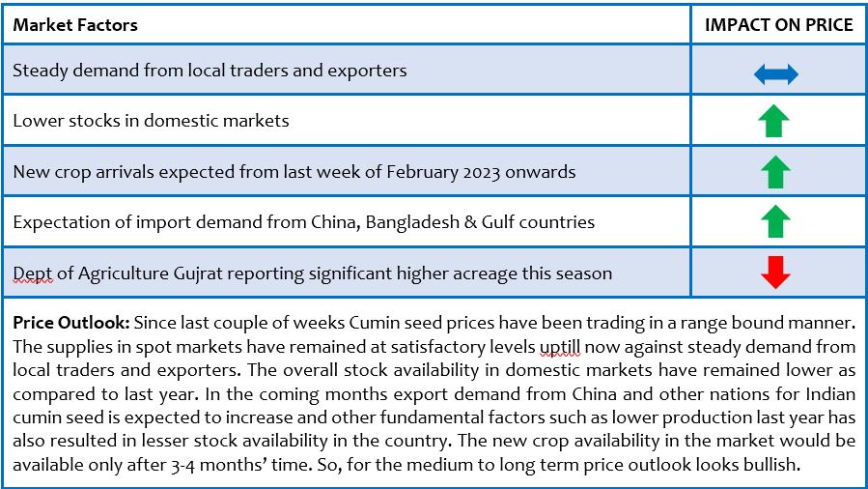The width and height of the screenshot is (868, 489).
Task: Click the word 'Bangladesh' in import demand row
Action: [x=412, y=222]
